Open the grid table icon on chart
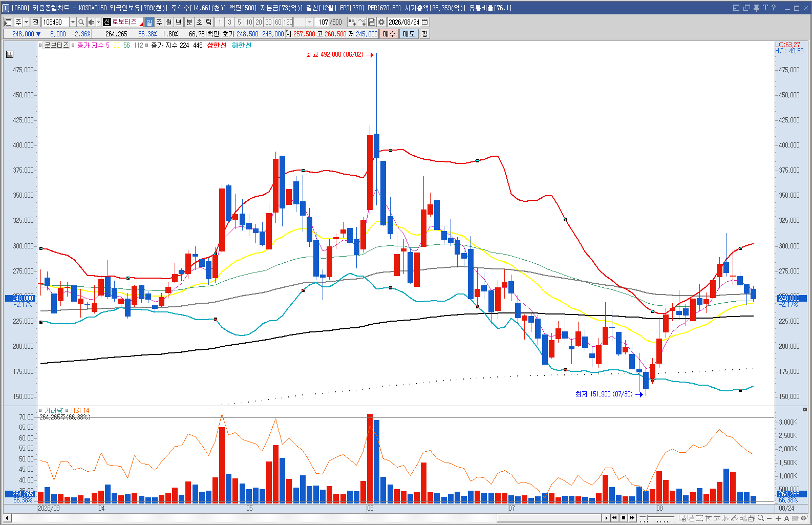The height and width of the screenshot is (525, 812). [x=10, y=54]
